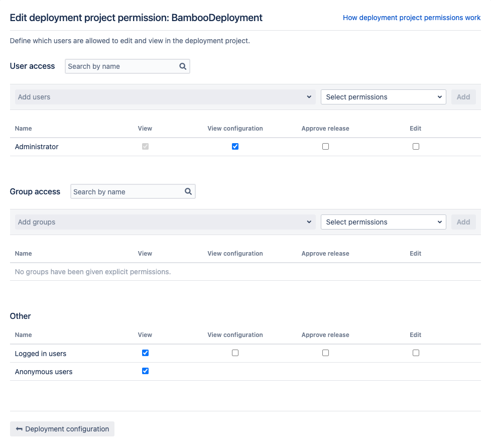Viewport: 491px width, 448px height.
Task: Open Select permissions dropdown for users
Action: (383, 97)
